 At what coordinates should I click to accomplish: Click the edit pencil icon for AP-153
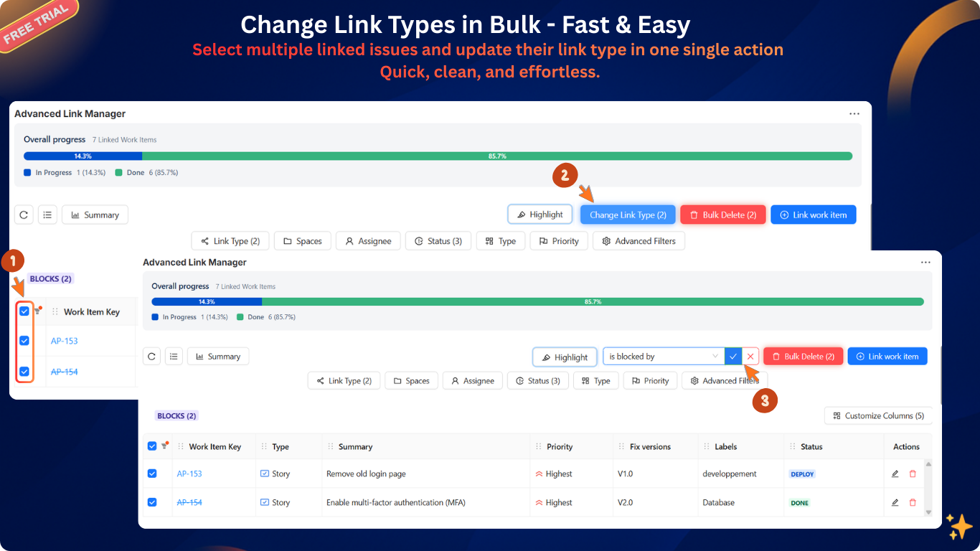[x=895, y=474]
